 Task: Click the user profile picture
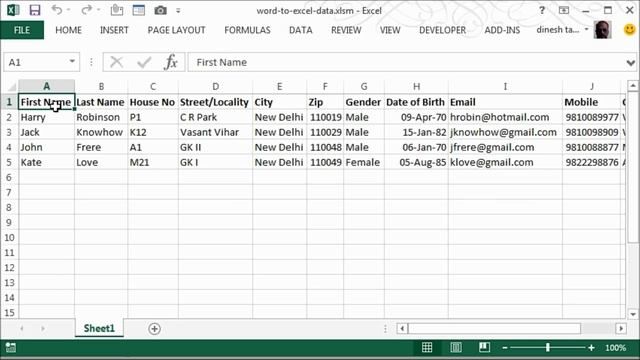602,30
